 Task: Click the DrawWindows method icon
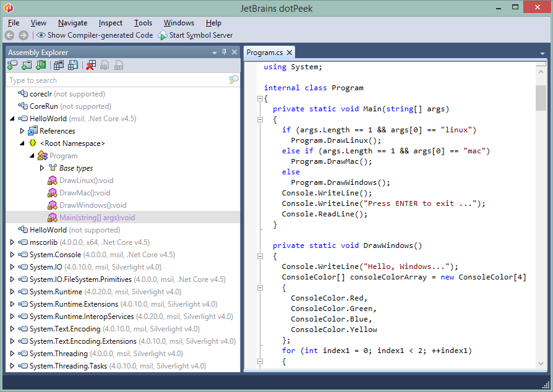point(52,205)
